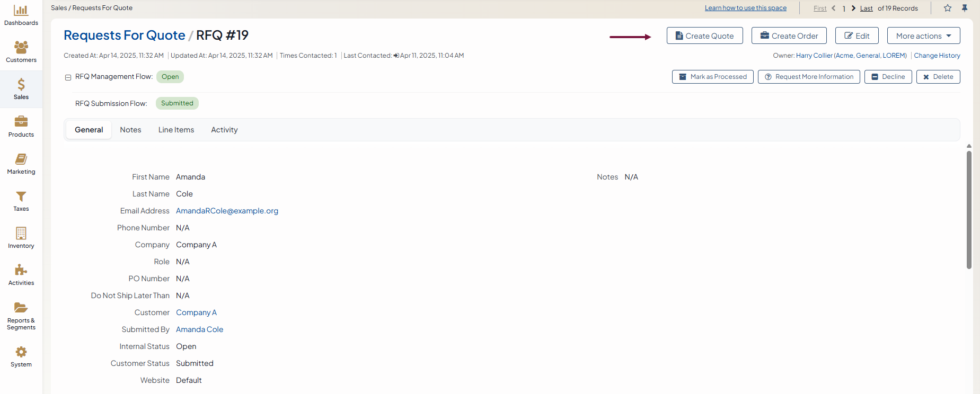Viewport: 980px width, 394px height.
Task: Click the Mark as Processed button
Action: (x=712, y=77)
